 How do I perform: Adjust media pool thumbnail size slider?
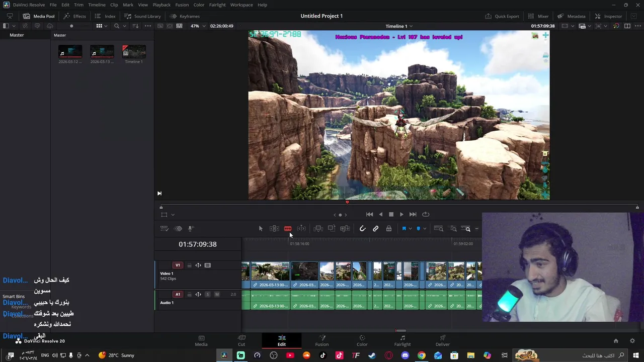71,26
